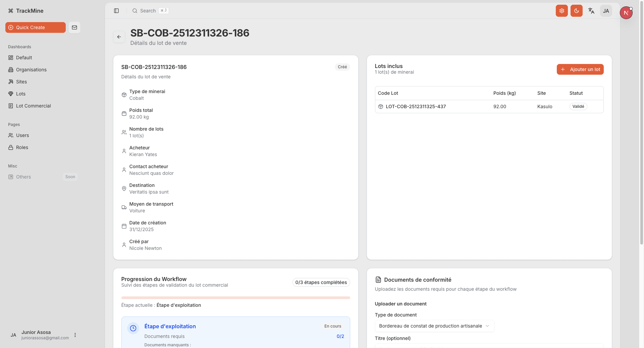Switch to the Organisations dashboard
The height and width of the screenshot is (348, 644).
click(31, 70)
